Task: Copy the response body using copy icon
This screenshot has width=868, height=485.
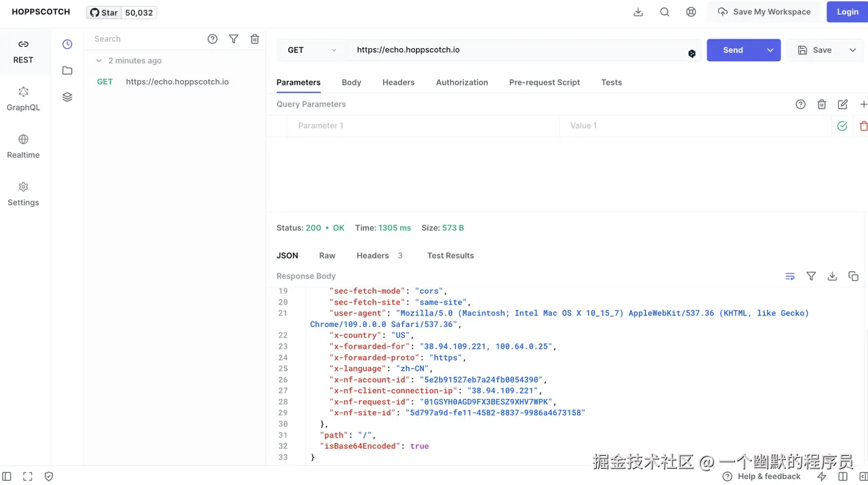Action: pyautogui.click(x=853, y=276)
